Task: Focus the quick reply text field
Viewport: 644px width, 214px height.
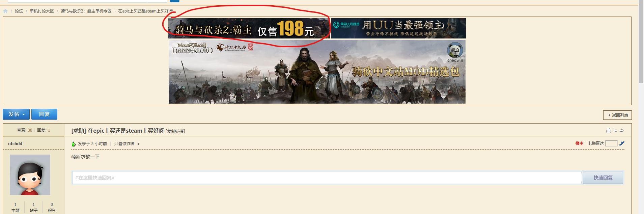Action: (327, 178)
